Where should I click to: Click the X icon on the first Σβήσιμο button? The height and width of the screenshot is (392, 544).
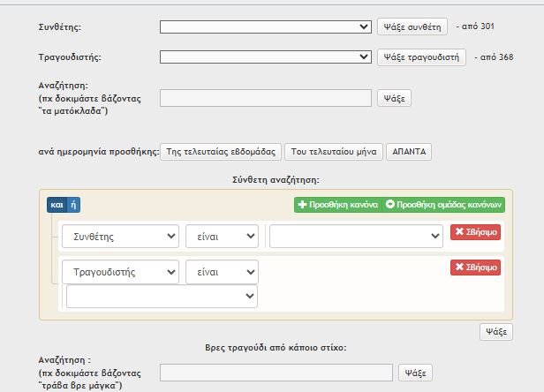[x=459, y=231]
